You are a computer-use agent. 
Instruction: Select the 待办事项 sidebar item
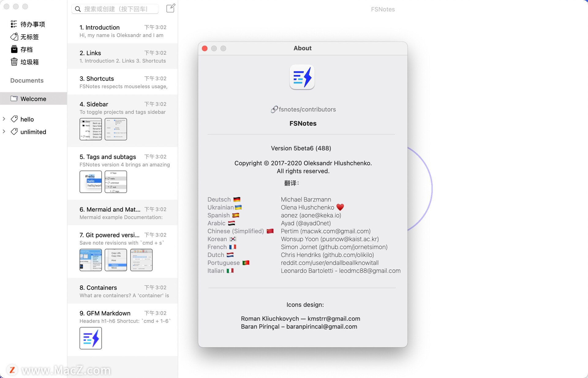[33, 24]
